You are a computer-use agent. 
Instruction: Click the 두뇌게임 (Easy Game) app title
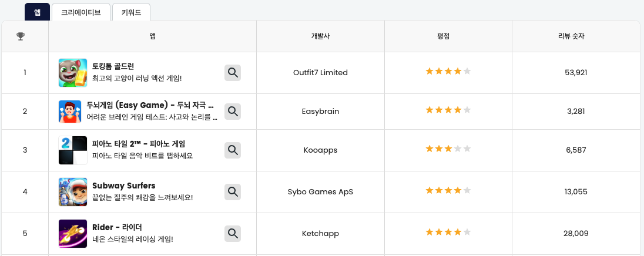point(150,105)
